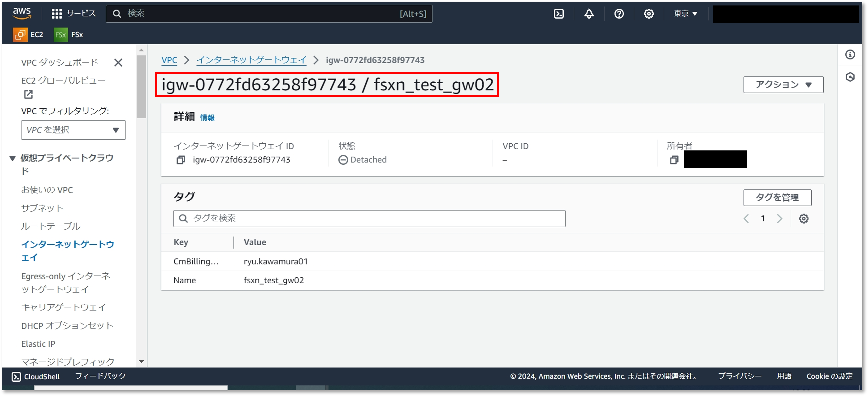Click the Detached status text
868x396 pixels.
368,160
